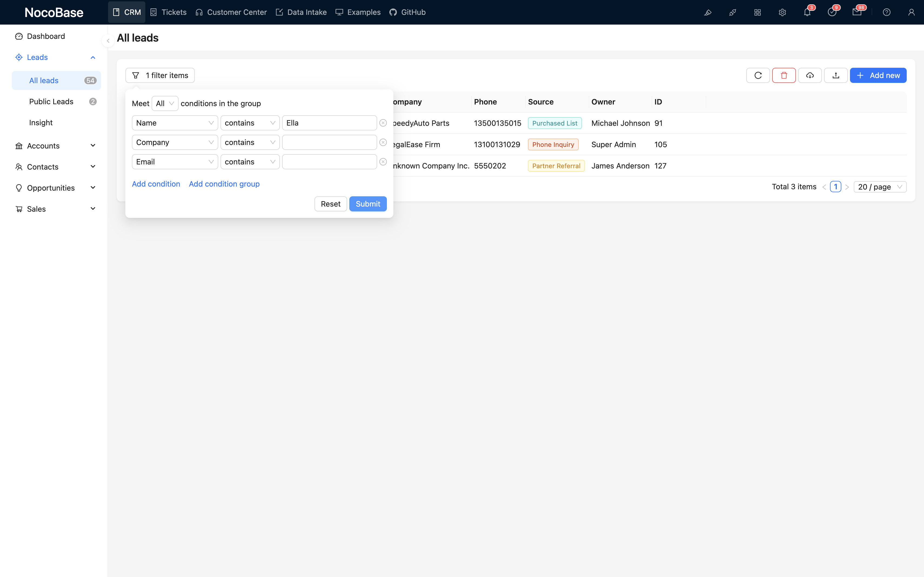Remove the Name contains Ella condition
Screen dimensions: 924x577
(x=383, y=123)
